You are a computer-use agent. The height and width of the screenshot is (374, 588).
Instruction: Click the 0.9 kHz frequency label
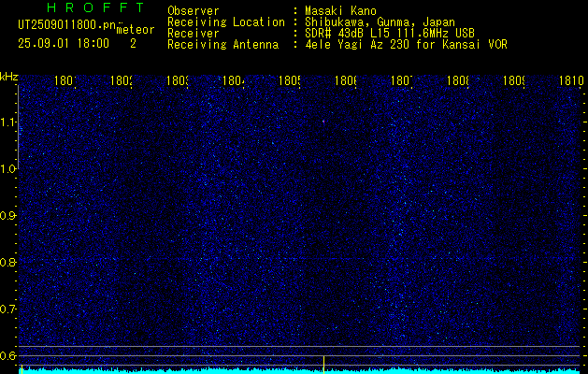pyautogui.click(x=8, y=216)
